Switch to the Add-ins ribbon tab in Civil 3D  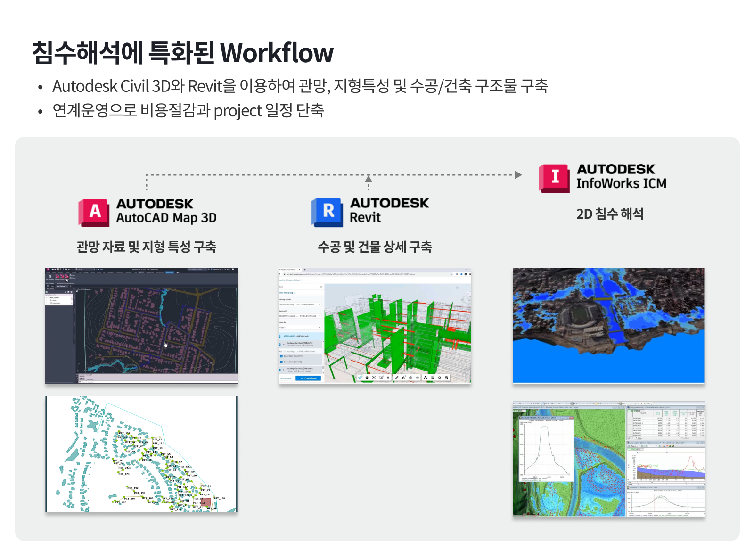click(141, 272)
